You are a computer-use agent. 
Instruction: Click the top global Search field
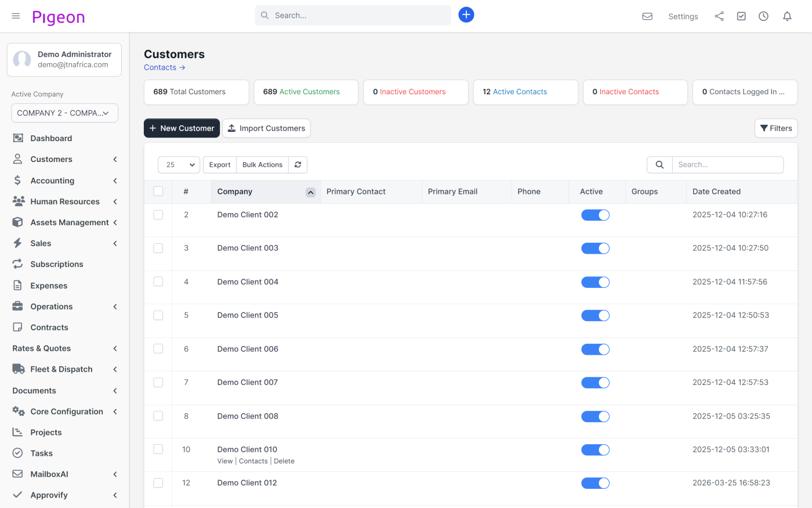click(353, 15)
